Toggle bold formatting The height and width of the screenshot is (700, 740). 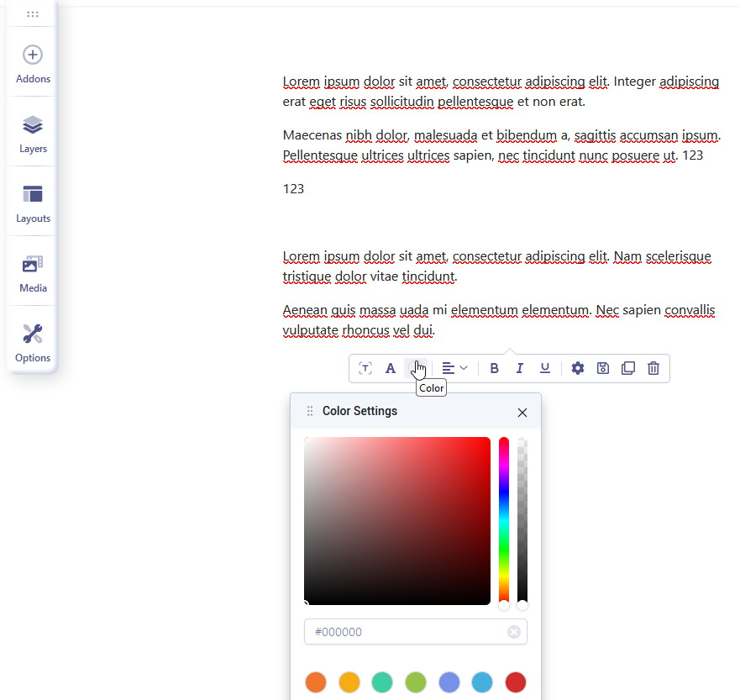(494, 368)
